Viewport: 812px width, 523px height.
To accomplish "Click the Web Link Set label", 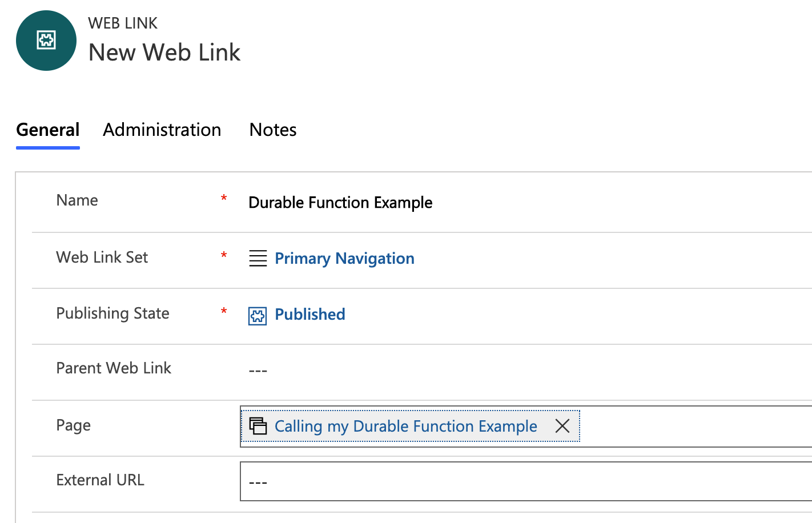I will (102, 258).
